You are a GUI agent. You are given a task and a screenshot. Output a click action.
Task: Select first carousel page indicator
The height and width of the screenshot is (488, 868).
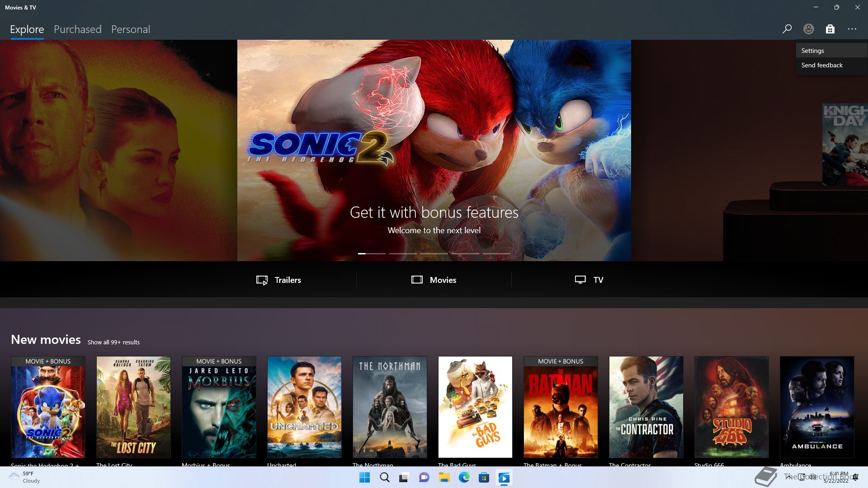click(x=372, y=253)
